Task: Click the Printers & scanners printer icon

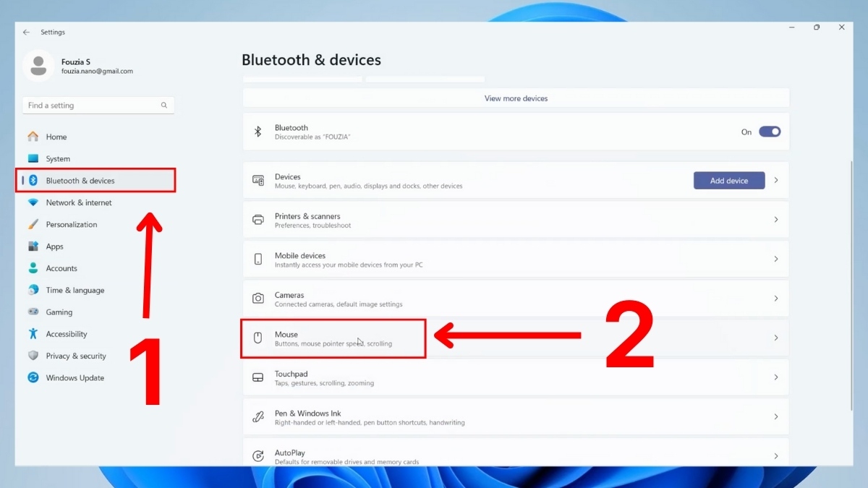Action: point(258,220)
